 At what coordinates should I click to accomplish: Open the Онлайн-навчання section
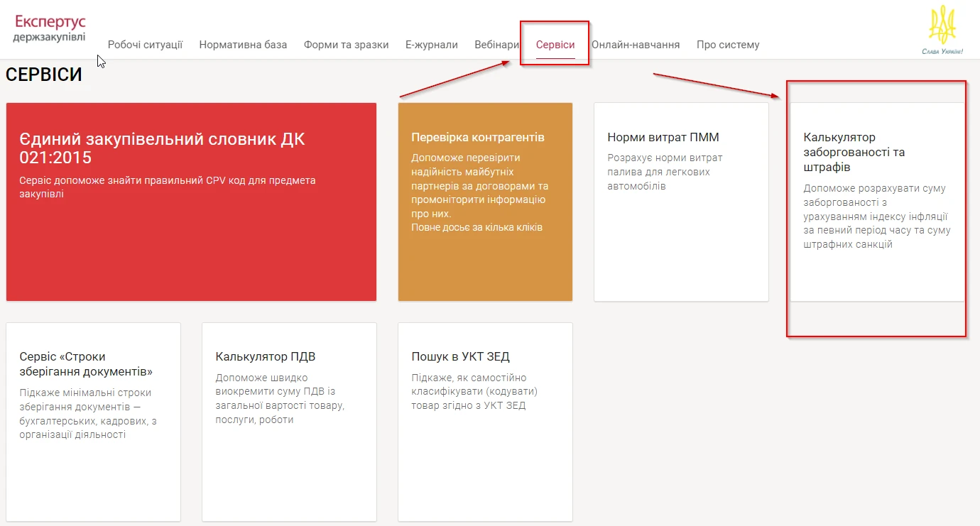[x=636, y=45]
